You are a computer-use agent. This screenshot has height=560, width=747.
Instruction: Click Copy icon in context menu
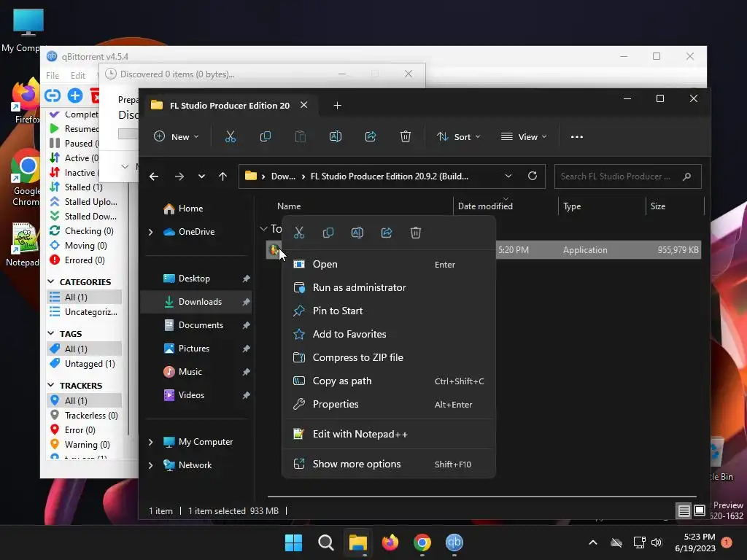point(328,233)
